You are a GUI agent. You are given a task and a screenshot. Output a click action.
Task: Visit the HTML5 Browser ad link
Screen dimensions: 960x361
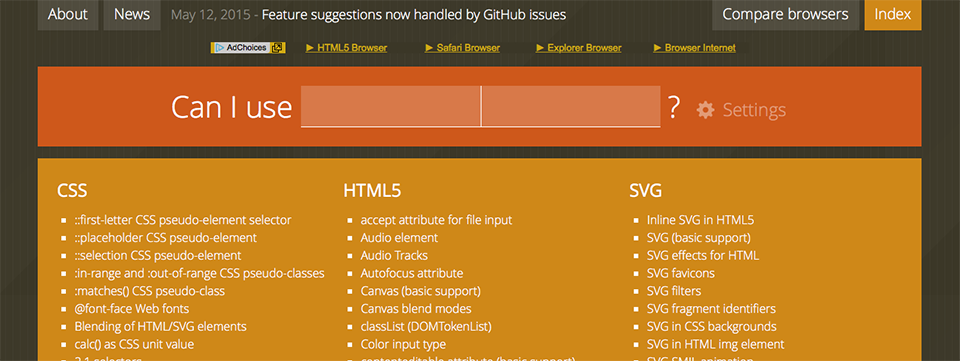[x=347, y=48]
